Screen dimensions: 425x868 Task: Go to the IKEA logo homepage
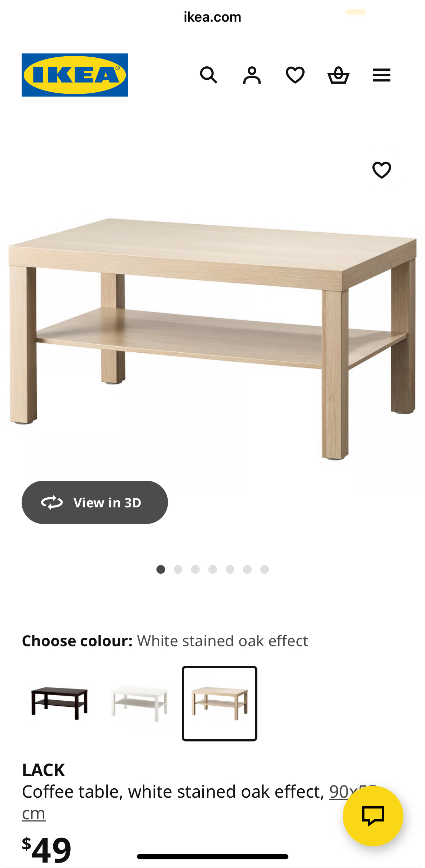click(x=75, y=75)
